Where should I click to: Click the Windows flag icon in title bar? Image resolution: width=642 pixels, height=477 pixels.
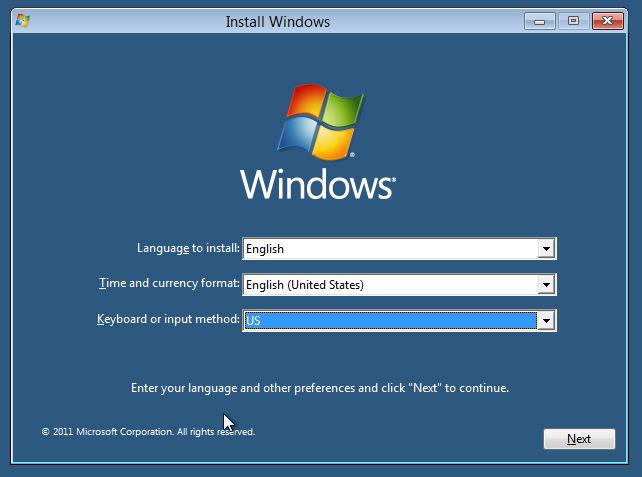[23, 20]
